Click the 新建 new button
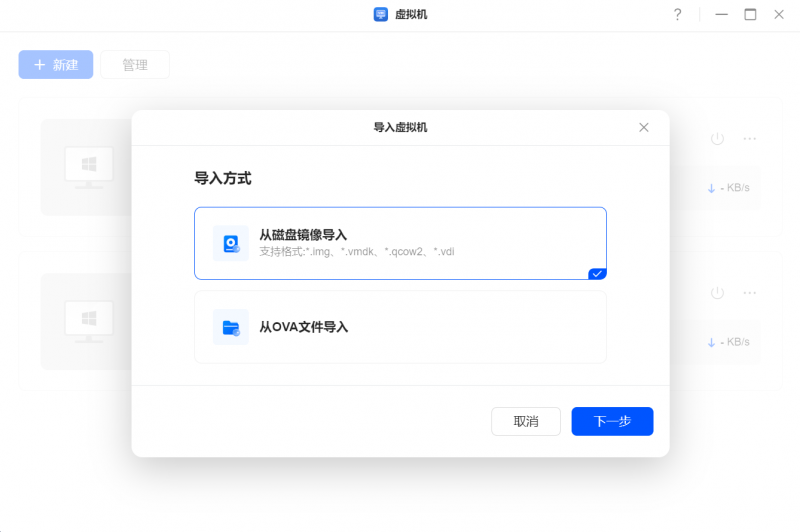 pyautogui.click(x=56, y=65)
